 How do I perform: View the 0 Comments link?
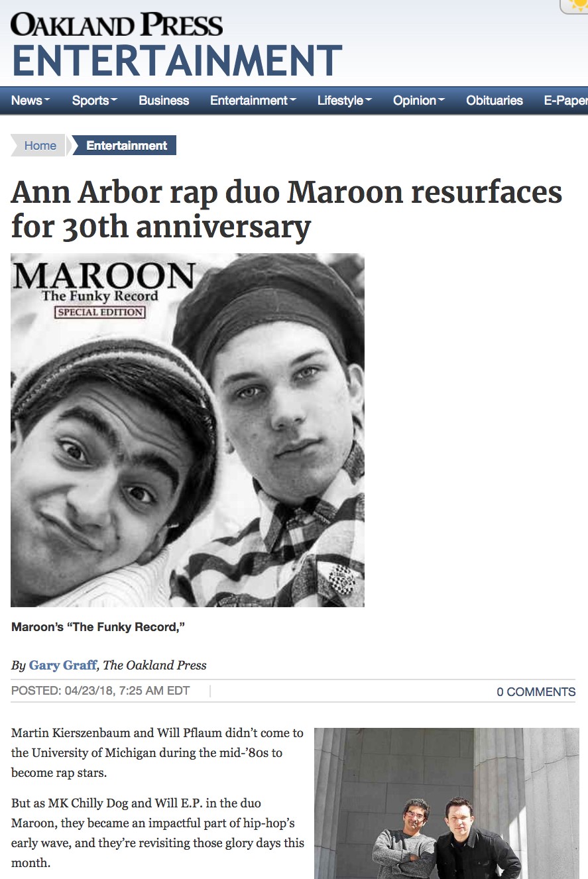[x=536, y=691]
